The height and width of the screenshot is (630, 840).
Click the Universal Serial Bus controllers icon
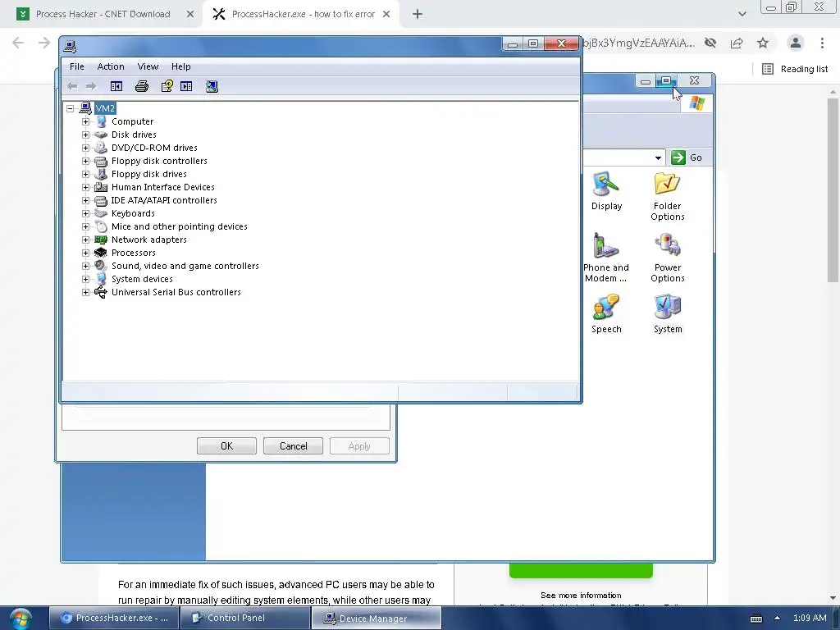click(x=101, y=292)
